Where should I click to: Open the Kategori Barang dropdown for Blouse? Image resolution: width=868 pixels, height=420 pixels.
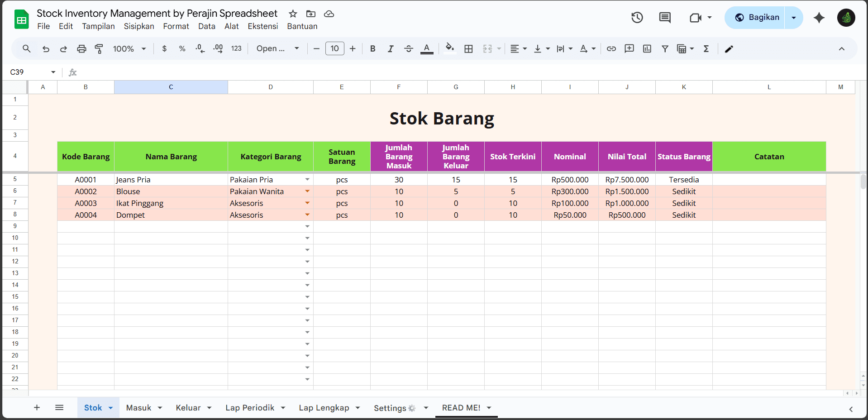click(307, 191)
